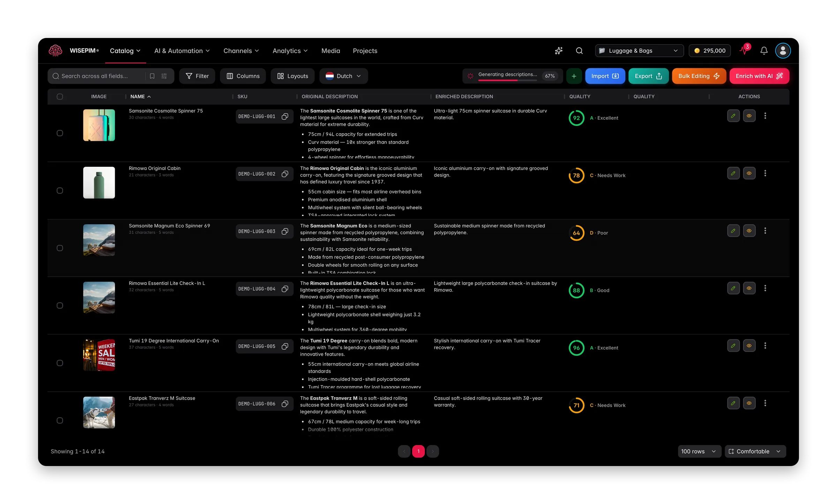This screenshot has height=504, width=837.
Task: Go to the Projects page
Action: (x=365, y=51)
